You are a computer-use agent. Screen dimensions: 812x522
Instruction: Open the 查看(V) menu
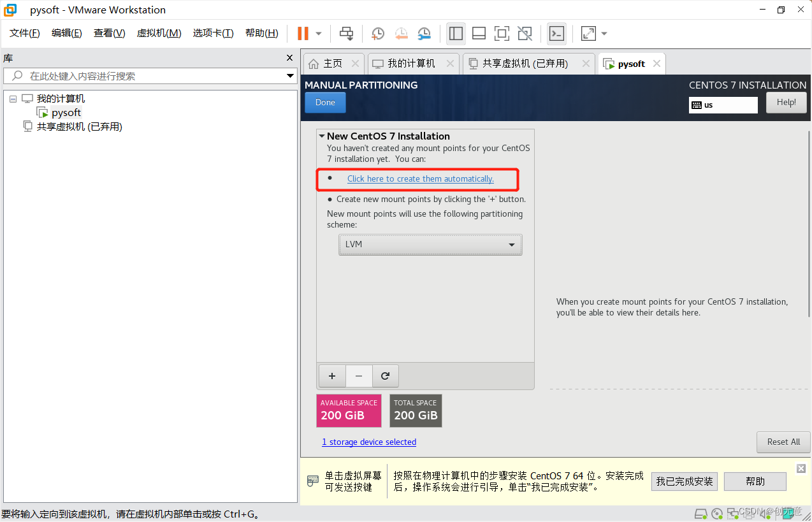pyautogui.click(x=110, y=33)
